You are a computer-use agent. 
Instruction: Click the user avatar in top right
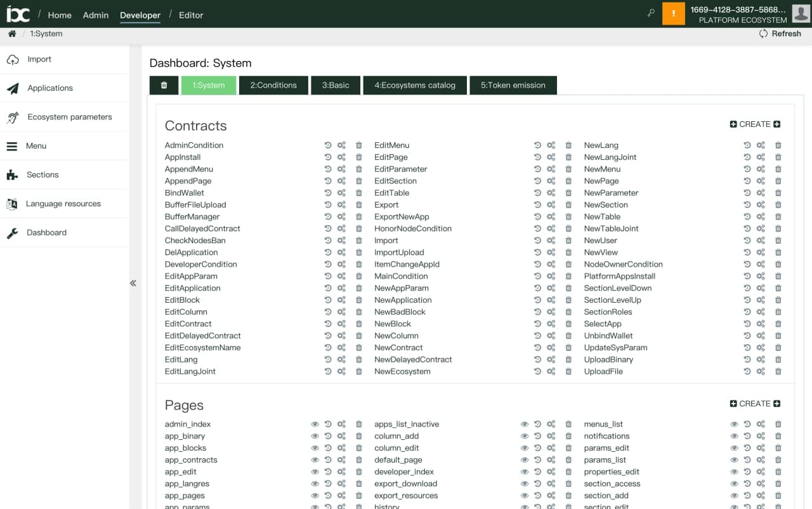(x=801, y=14)
